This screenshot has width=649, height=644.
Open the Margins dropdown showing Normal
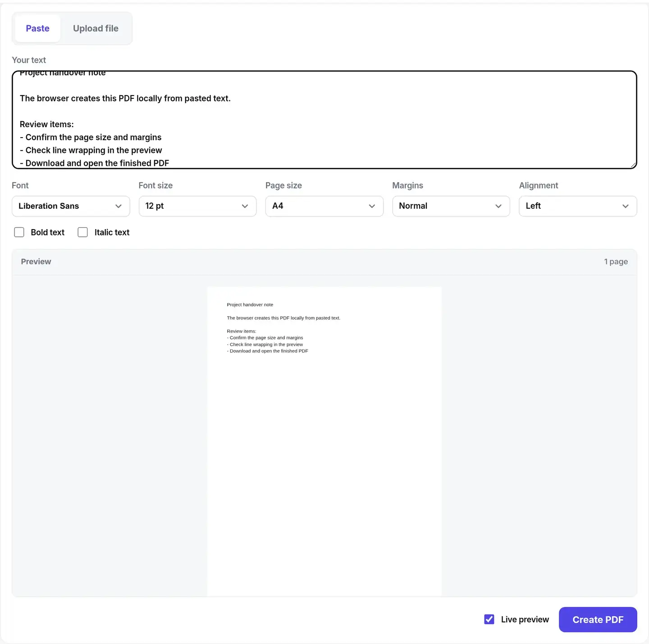click(x=451, y=206)
